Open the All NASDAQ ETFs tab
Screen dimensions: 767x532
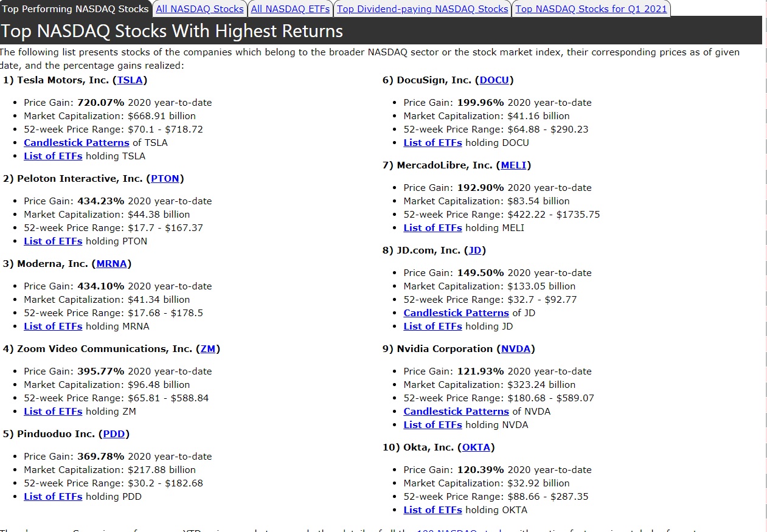point(290,9)
